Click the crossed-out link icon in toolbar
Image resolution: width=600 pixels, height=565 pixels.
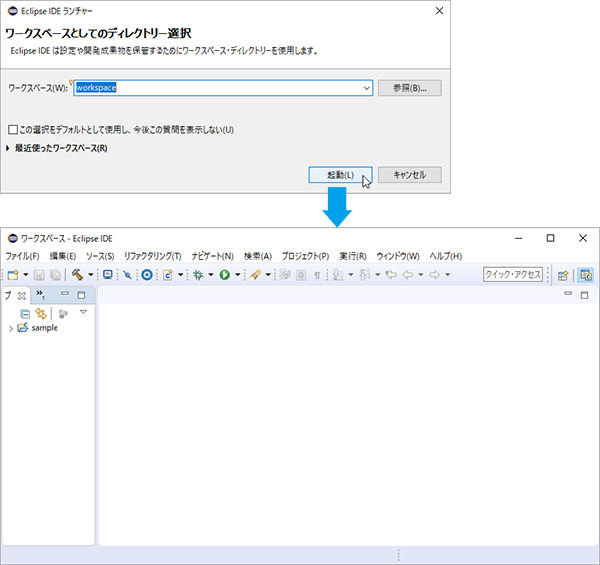tap(127, 275)
